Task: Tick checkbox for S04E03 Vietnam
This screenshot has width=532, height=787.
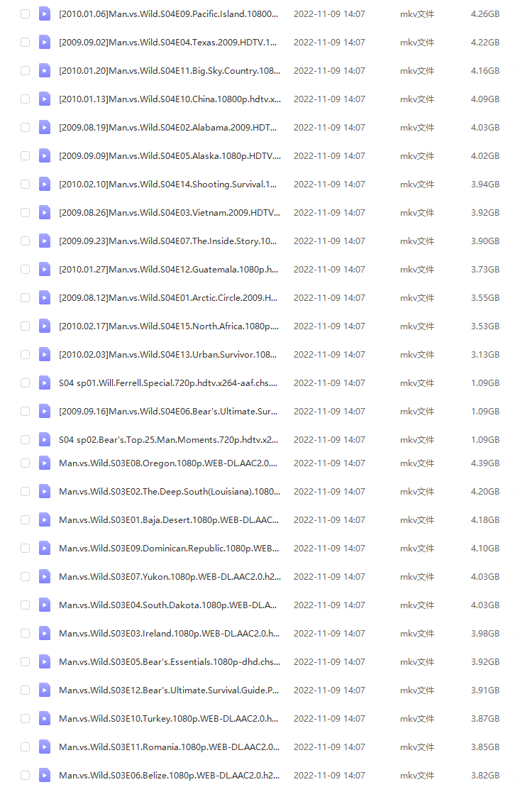Action: tap(25, 212)
